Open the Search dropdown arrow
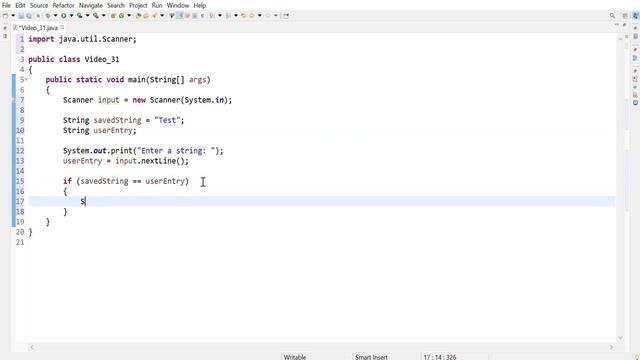The width and height of the screenshot is (640, 360). pos(162,16)
